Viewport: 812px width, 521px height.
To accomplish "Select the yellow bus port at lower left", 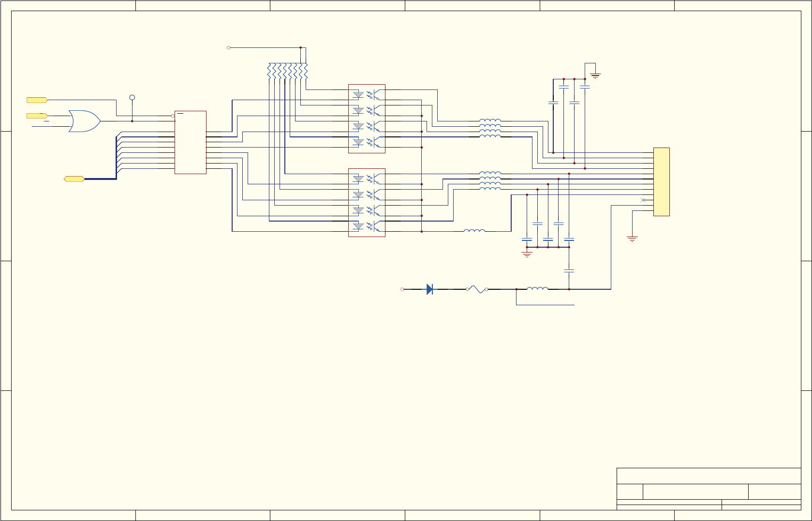I will pos(74,179).
